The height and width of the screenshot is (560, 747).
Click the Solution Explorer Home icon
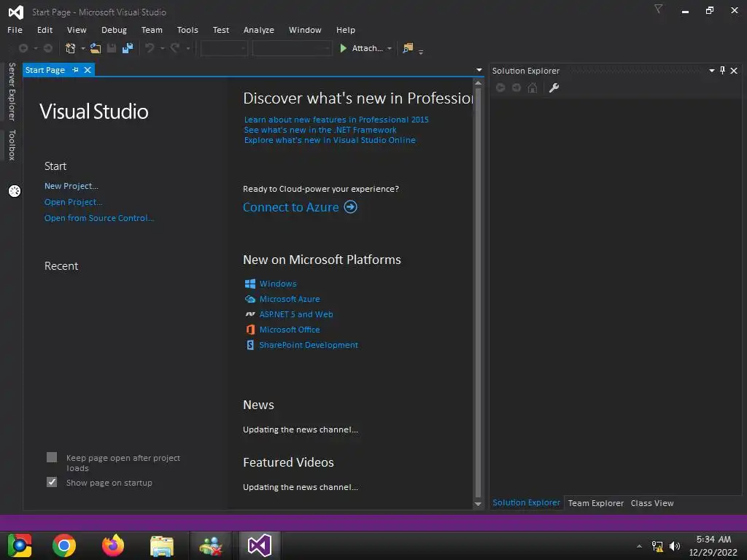533,87
